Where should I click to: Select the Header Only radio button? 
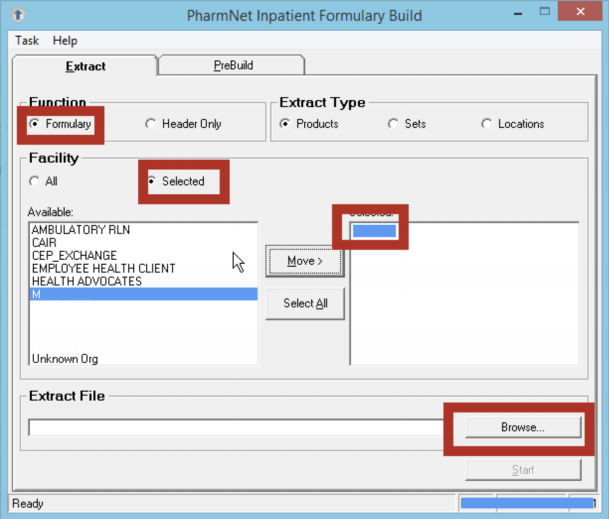tap(151, 124)
